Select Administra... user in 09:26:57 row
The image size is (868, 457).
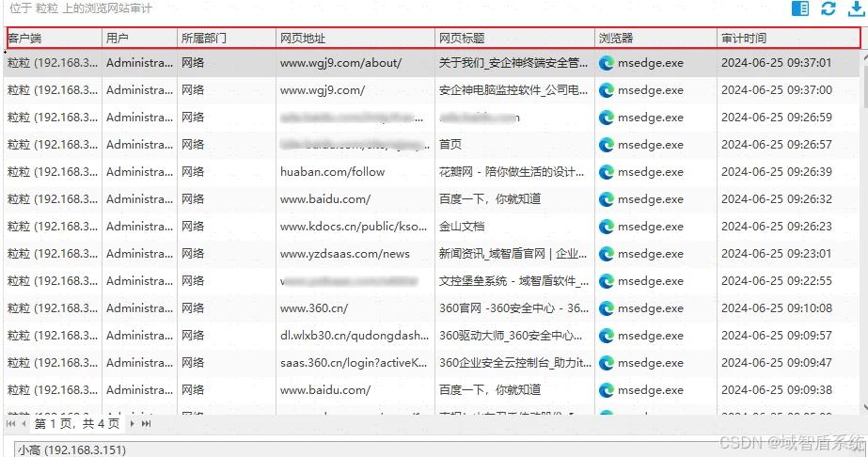click(x=139, y=145)
